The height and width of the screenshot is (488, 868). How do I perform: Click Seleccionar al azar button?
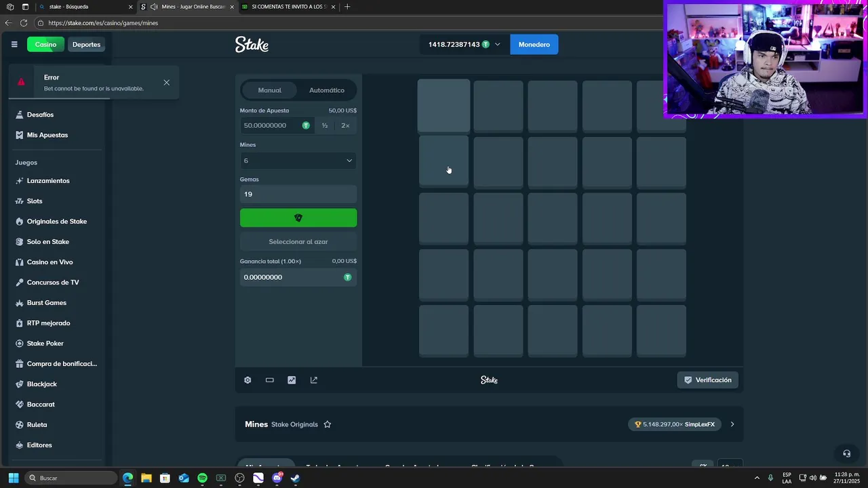[x=298, y=242]
